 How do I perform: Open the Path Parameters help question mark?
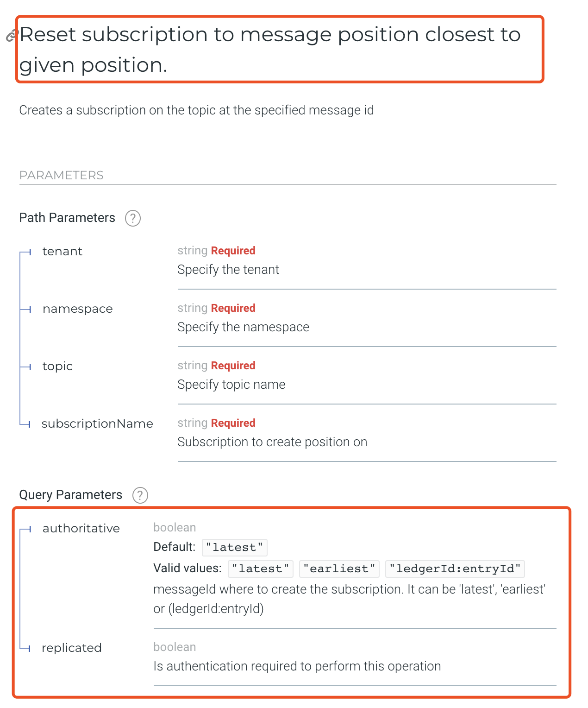tap(133, 218)
